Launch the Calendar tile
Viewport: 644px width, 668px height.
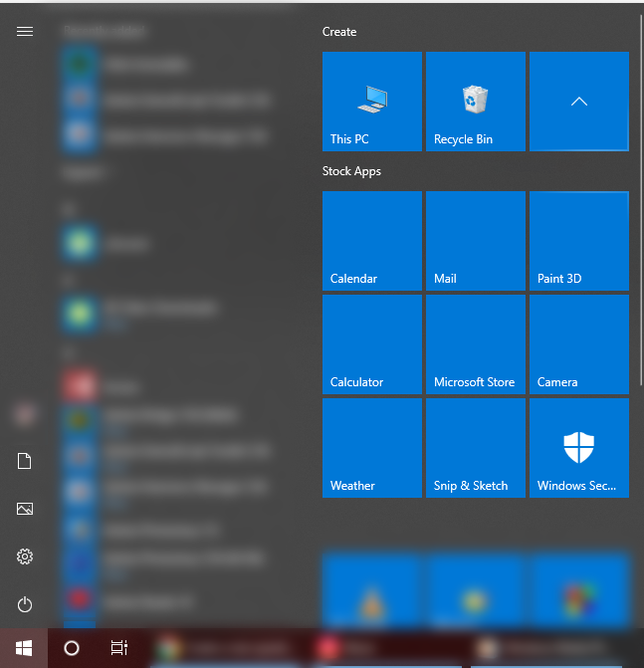click(372, 241)
